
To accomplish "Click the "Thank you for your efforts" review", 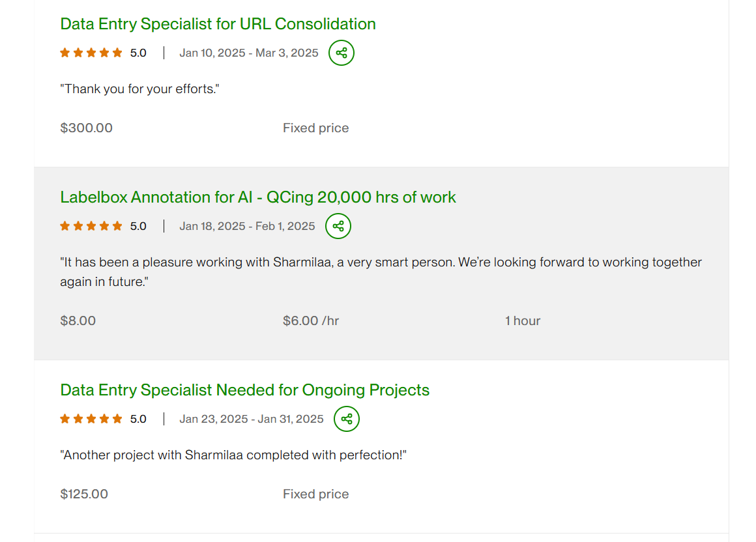I will pos(139,89).
